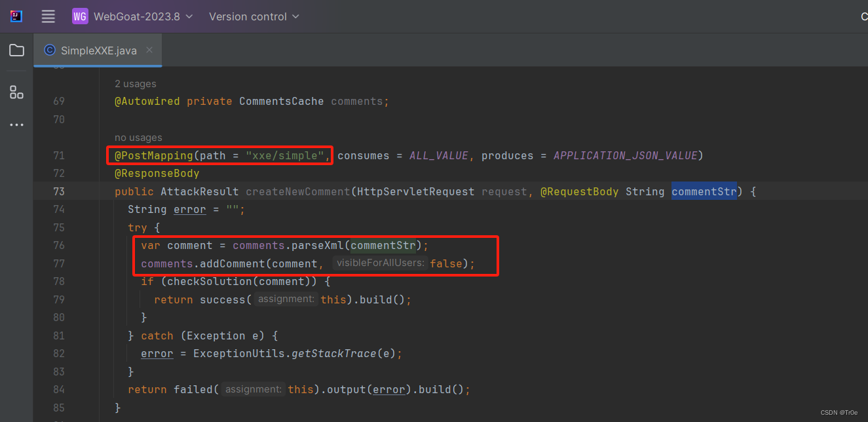
Task: Click parseXml method call
Action: click(x=318, y=246)
